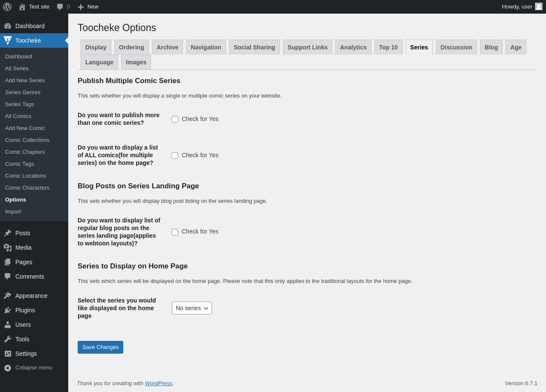Tick the regular blog posts on landing page checkbox

[x=175, y=232]
